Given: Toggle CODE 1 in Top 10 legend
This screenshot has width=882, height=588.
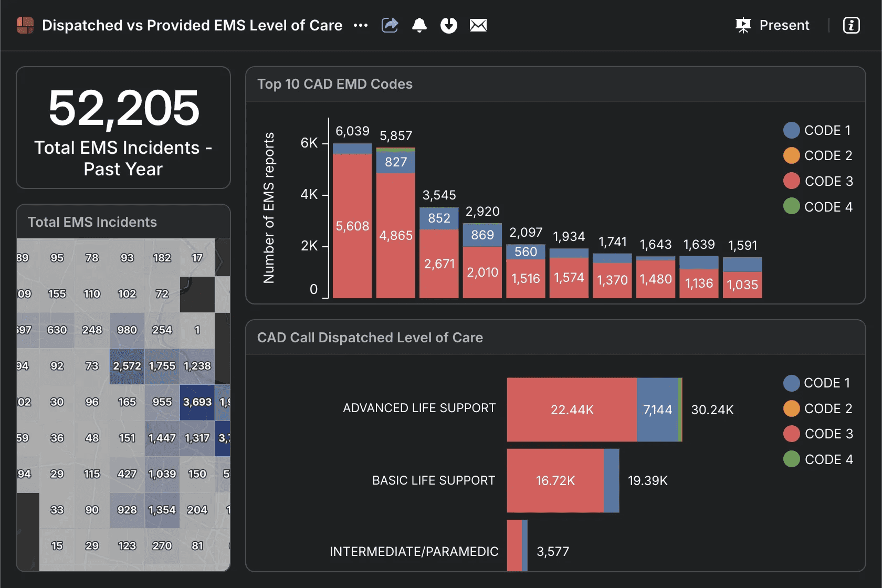Looking at the screenshot, I should (827, 130).
